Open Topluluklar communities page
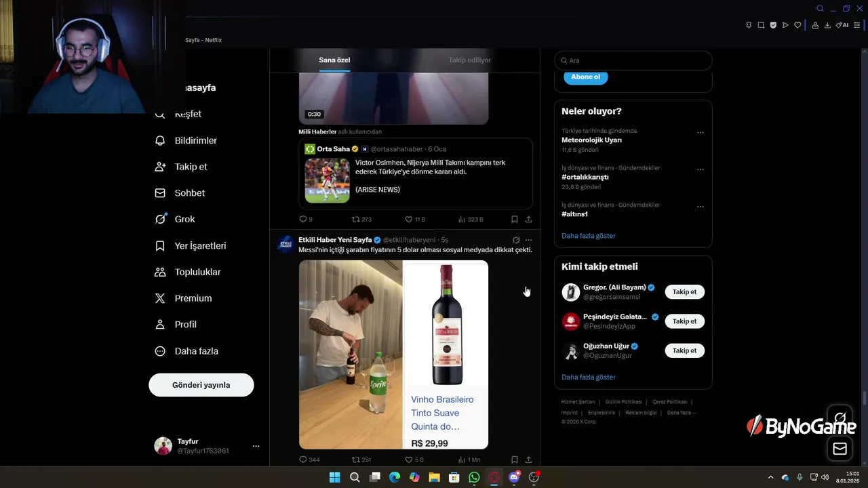The height and width of the screenshot is (488, 868). click(x=187, y=272)
